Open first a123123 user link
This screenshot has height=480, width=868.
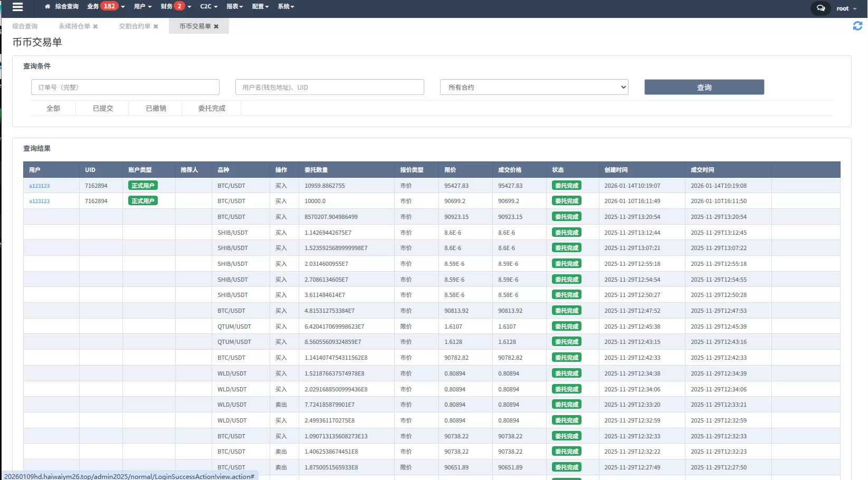(x=40, y=186)
